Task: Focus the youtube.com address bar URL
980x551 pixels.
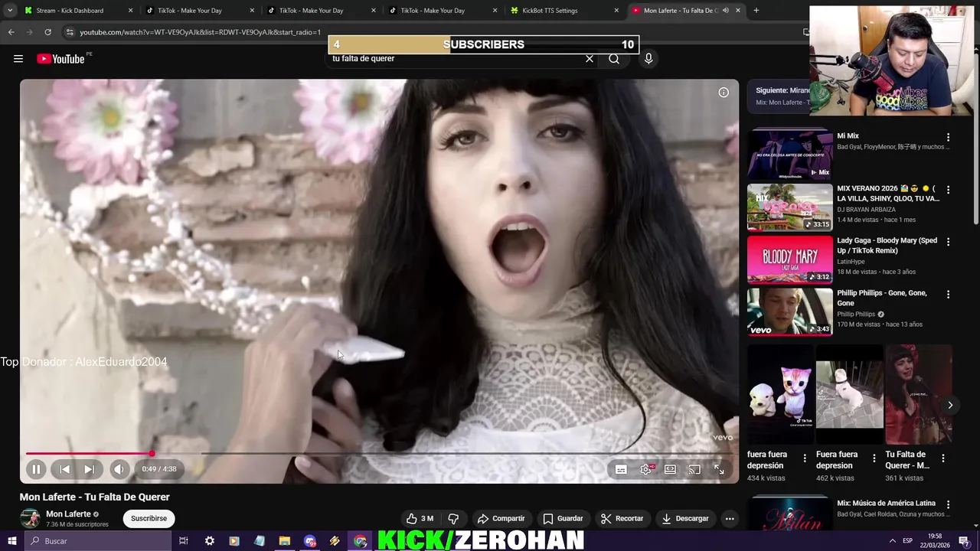Action: click(200, 32)
